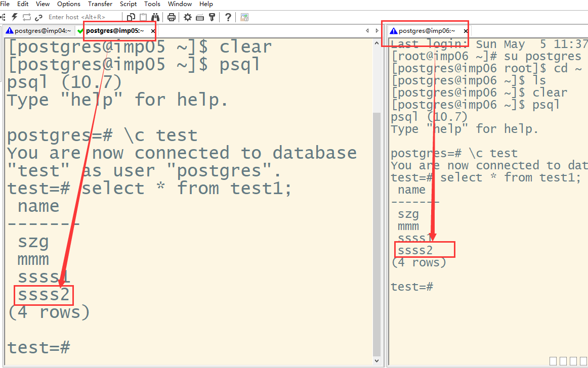588x368 pixels.
Task: Click the down arrow on left terminal scrollbar
Action: [376, 361]
